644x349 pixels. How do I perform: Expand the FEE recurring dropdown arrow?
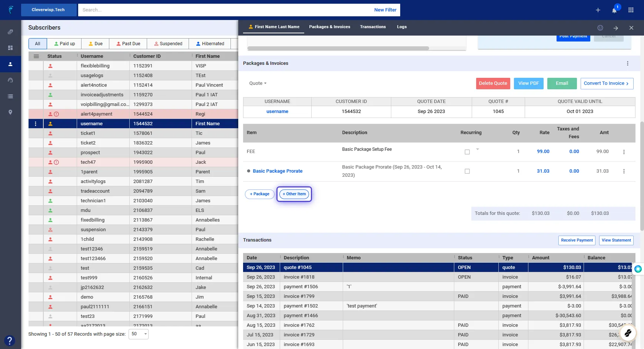point(478,149)
